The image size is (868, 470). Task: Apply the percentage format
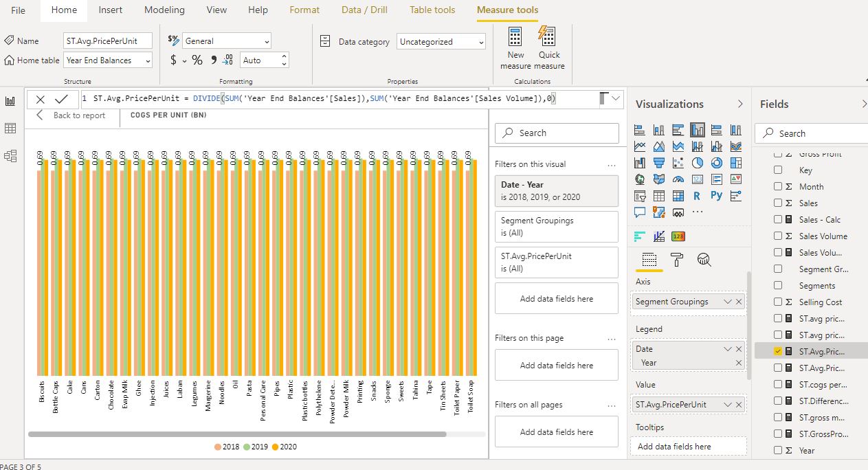(x=197, y=60)
